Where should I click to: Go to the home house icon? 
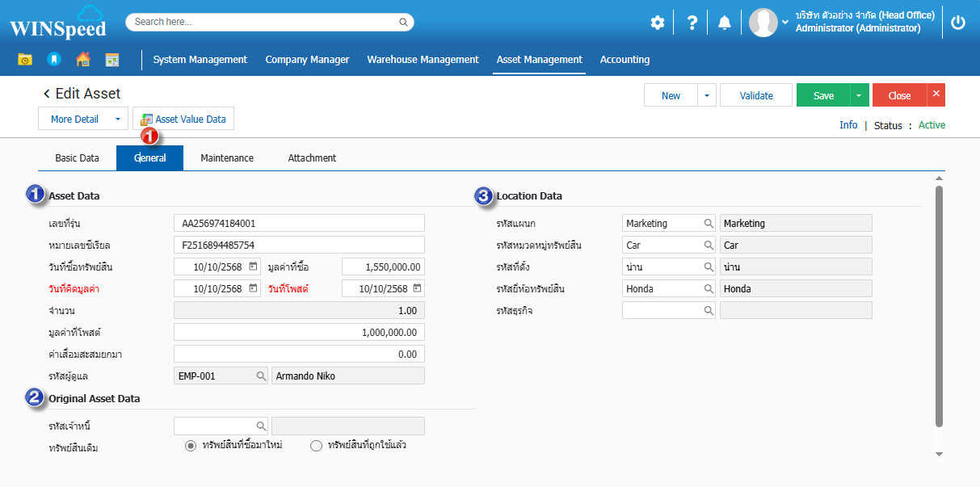click(82, 60)
